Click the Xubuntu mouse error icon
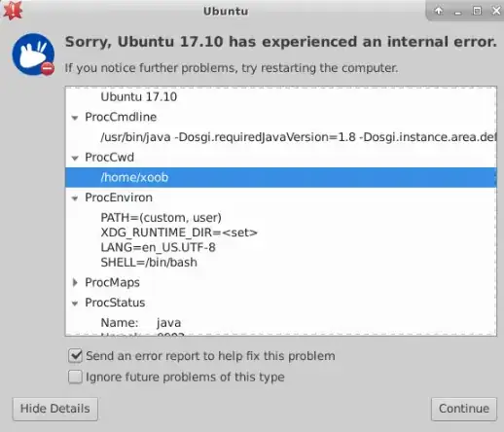This screenshot has height=432, width=504. [33, 54]
